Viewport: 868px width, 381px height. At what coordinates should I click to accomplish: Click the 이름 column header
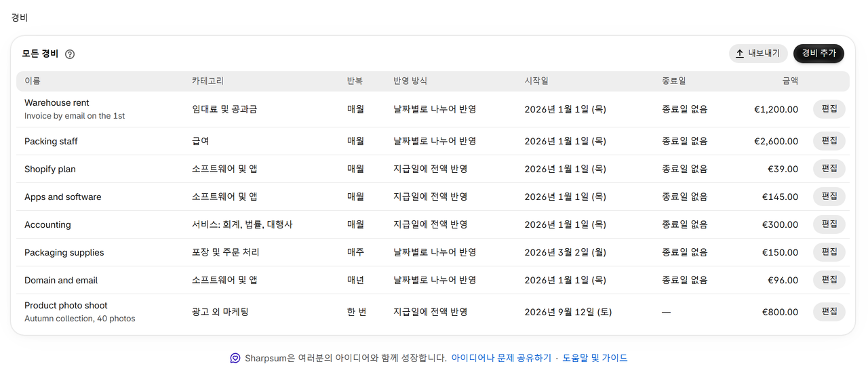click(33, 81)
